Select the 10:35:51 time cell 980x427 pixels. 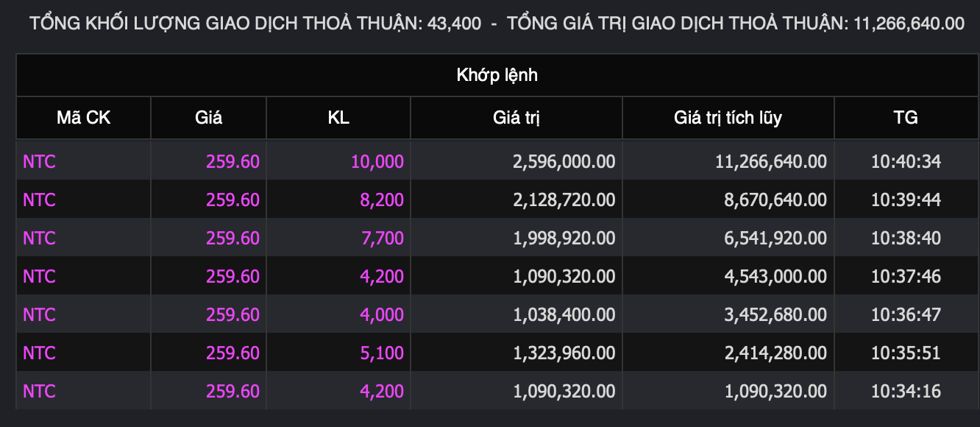[906, 353]
